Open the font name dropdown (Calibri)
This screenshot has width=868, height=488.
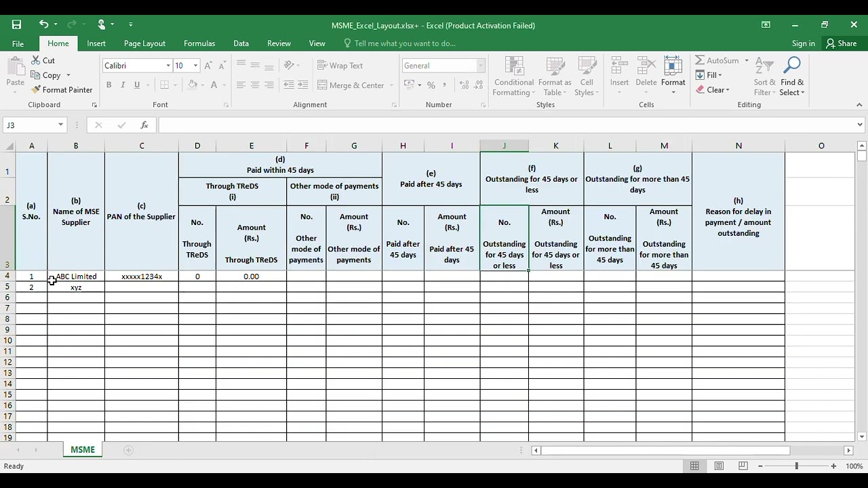[x=168, y=66]
